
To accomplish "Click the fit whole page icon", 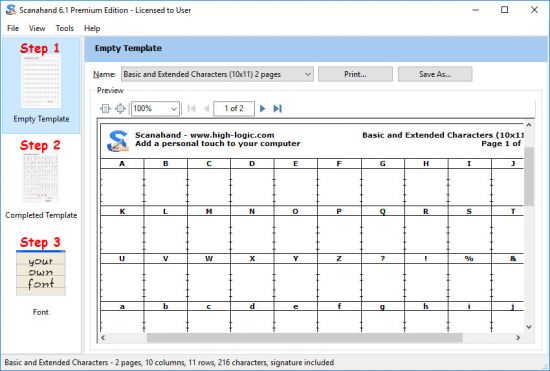I will tap(120, 109).
